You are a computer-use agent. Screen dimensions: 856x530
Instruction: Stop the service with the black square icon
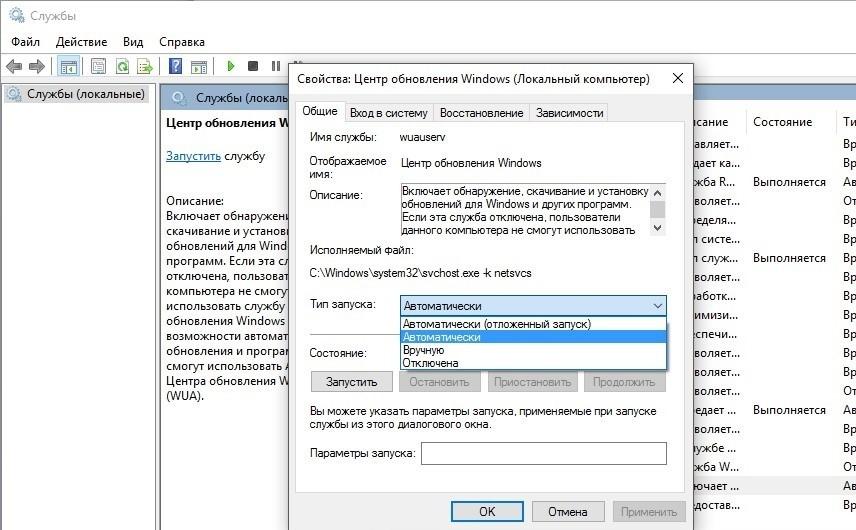[x=253, y=66]
